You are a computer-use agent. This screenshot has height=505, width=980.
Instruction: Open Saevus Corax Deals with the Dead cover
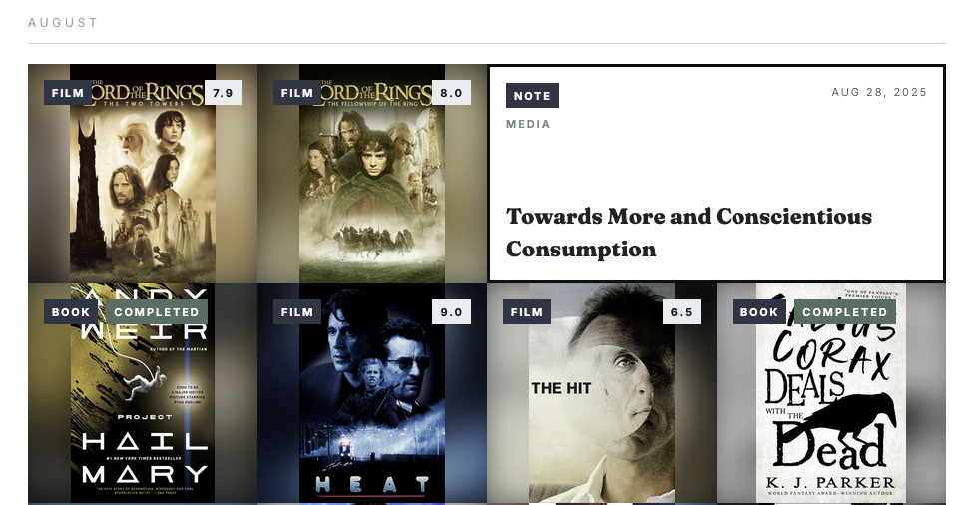tap(831, 393)
